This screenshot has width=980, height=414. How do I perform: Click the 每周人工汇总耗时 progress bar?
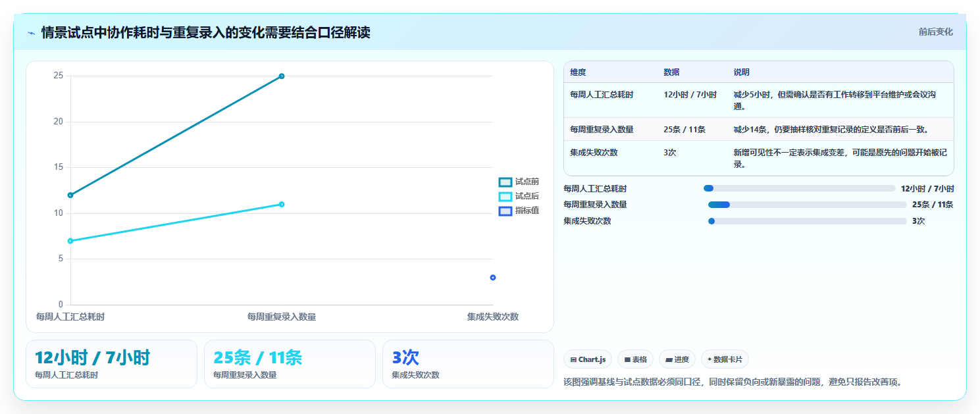click(x=800, y=188)
